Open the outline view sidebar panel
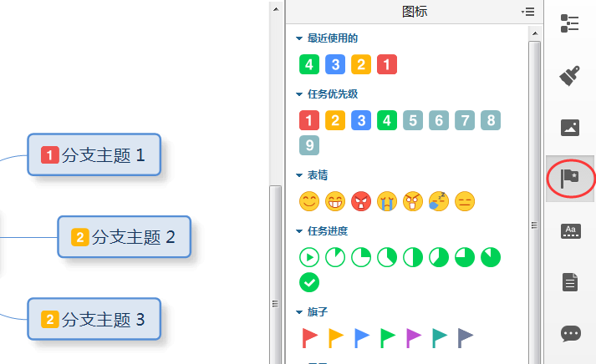Image resolution: width=596 pixels, height=364 pixels. click(570, 23)
